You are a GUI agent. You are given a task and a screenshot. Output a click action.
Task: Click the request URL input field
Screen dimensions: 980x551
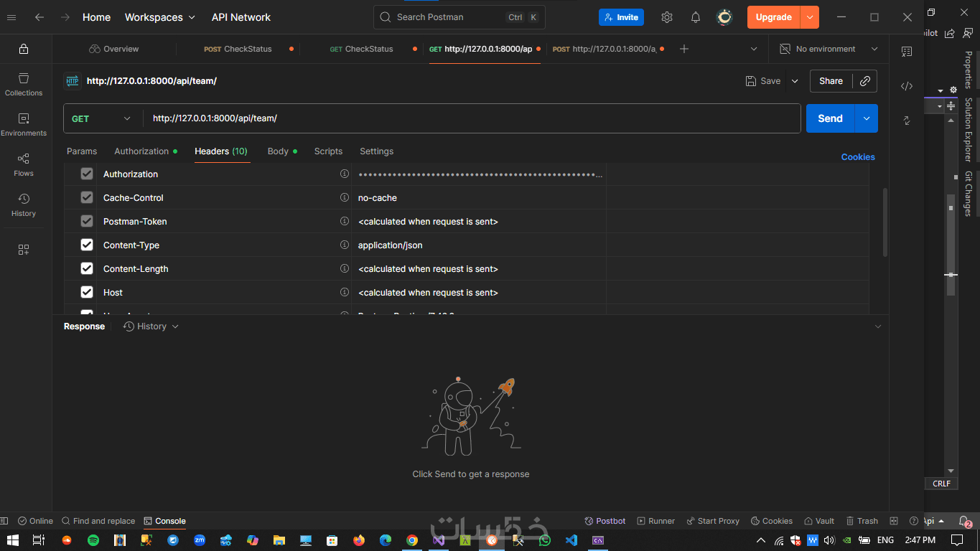click(472, 118)
